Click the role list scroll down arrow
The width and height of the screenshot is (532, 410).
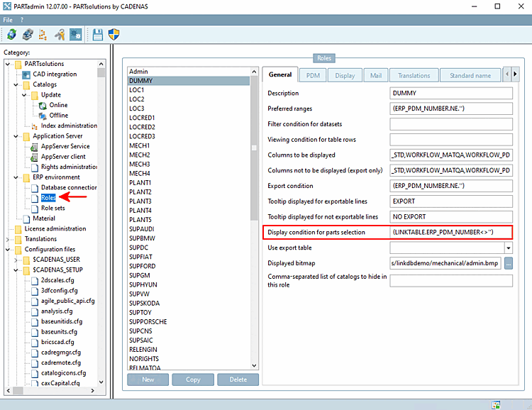(254, 365)
